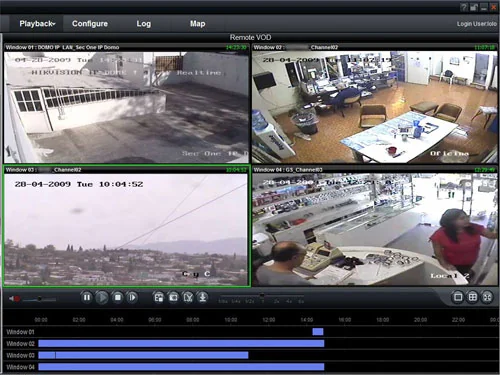500x375 pixels.
Task: Toggle the full-screen view icon
Action: [x=487, y=297]
